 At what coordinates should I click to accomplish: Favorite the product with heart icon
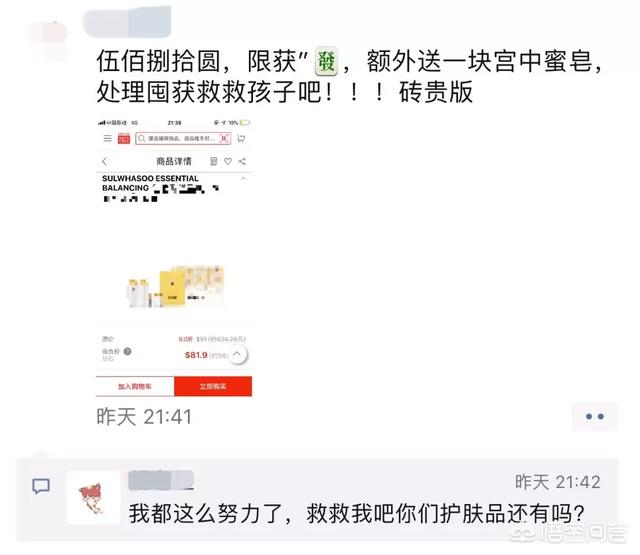tap(228, 162)
